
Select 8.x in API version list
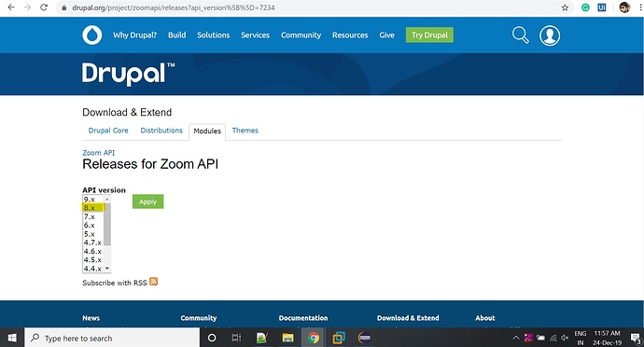pos(92,208)
